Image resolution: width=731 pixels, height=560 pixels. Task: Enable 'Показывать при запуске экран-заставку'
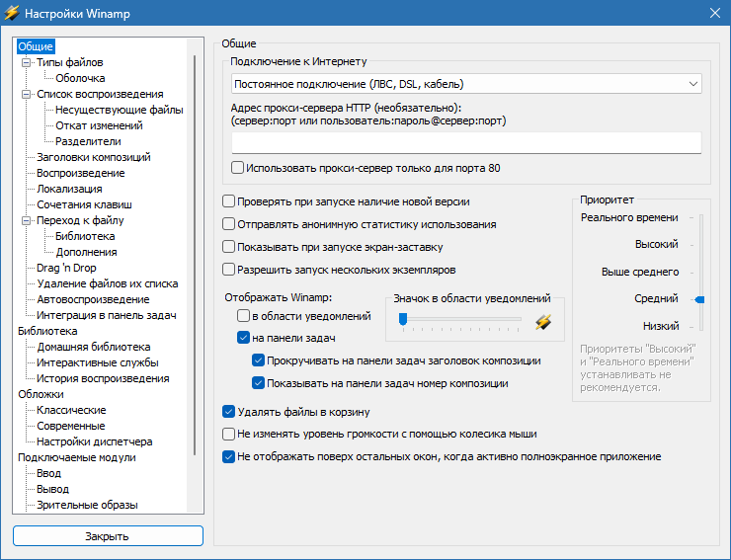228,246
